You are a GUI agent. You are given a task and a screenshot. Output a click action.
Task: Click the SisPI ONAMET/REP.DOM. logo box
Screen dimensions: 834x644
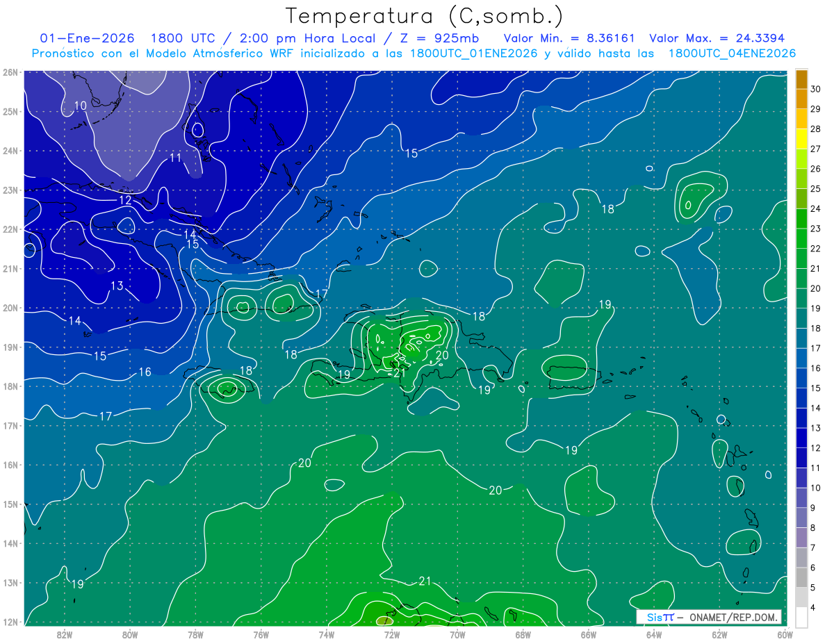pyautogui.click(x=709, y=617)
